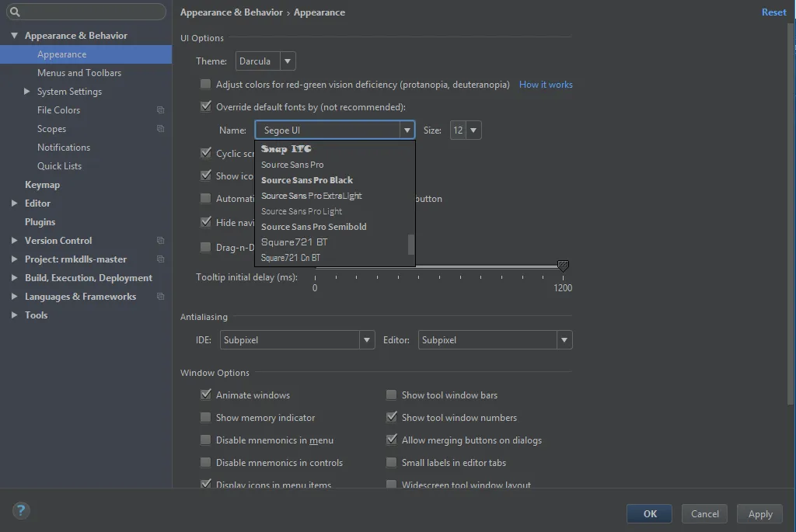
Task: Check Adjust colors for red-green vision deficiency
Action: point(206,85)
